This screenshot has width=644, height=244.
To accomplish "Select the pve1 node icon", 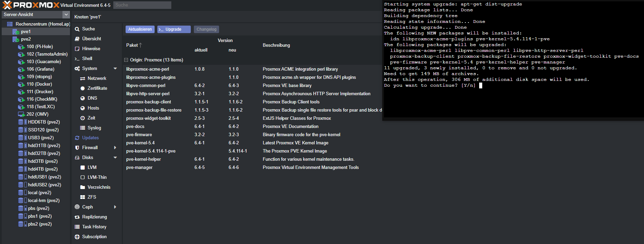I will tap(16, 31).
